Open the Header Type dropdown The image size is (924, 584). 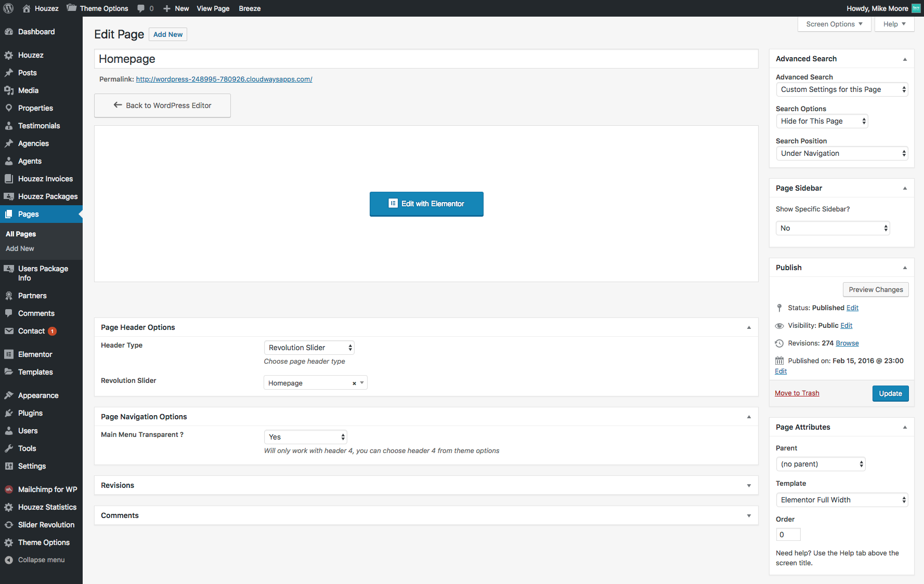309,348
